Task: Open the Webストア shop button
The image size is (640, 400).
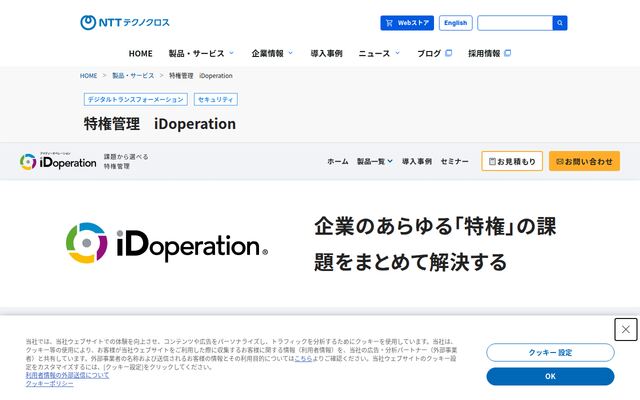Action: click(x=407, y=23)
